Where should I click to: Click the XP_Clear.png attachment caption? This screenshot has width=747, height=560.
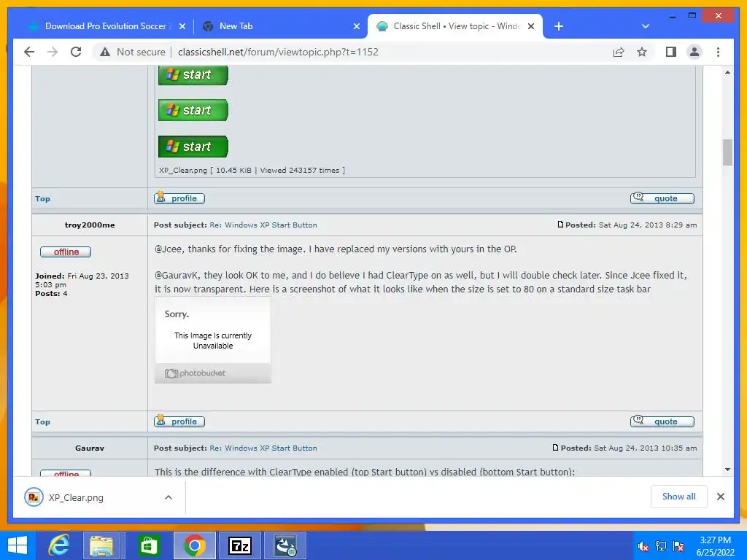click(x=252, y=170)
